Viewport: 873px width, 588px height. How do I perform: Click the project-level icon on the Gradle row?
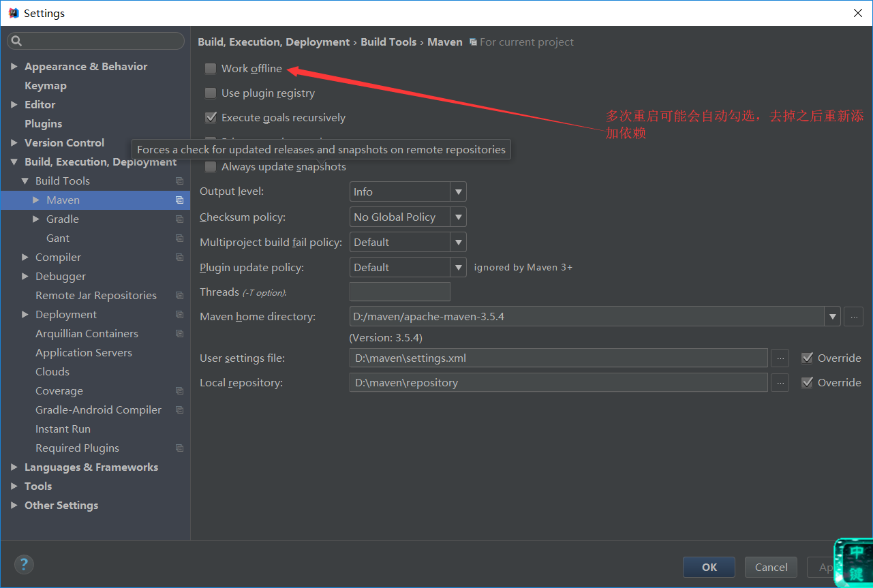(179, 219)
